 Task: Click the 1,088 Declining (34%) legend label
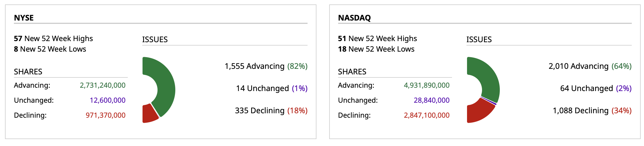pos(592,110)
